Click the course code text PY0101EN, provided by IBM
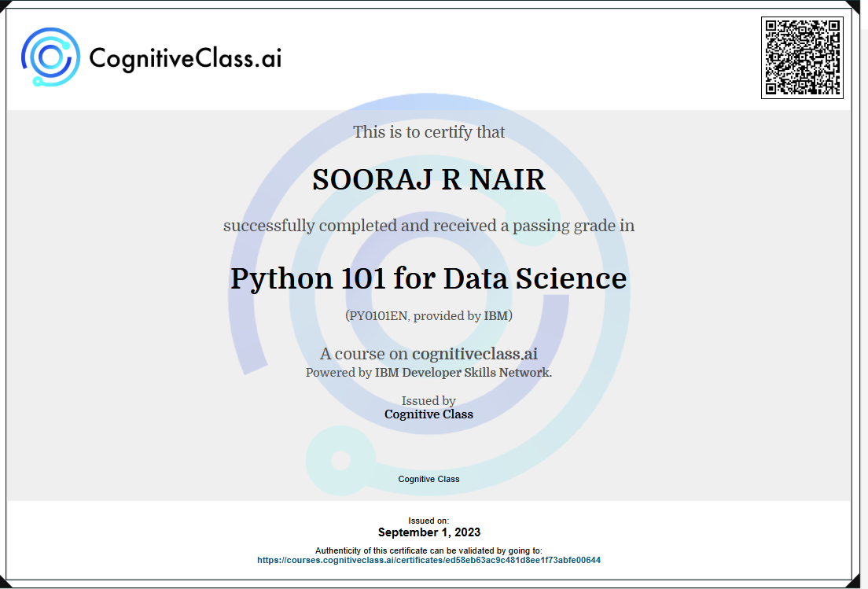Viewport: 868px width, 589px height. 428,315
